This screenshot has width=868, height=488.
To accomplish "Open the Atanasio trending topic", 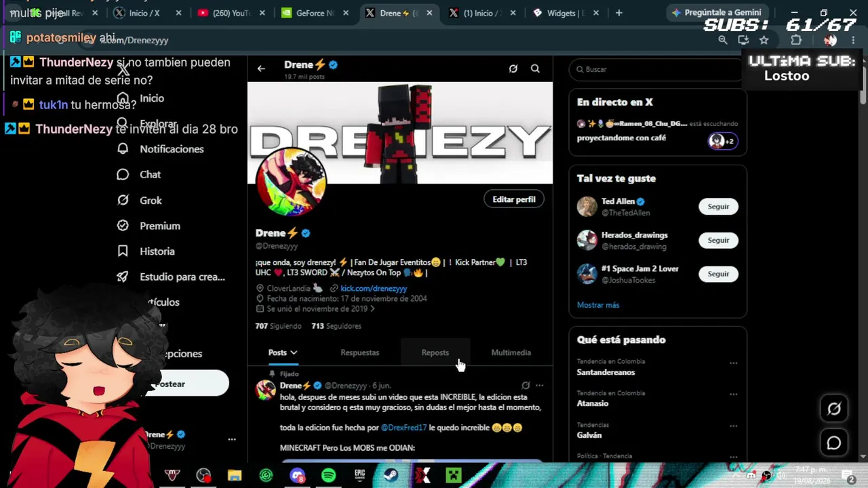I will click(593, 403).
